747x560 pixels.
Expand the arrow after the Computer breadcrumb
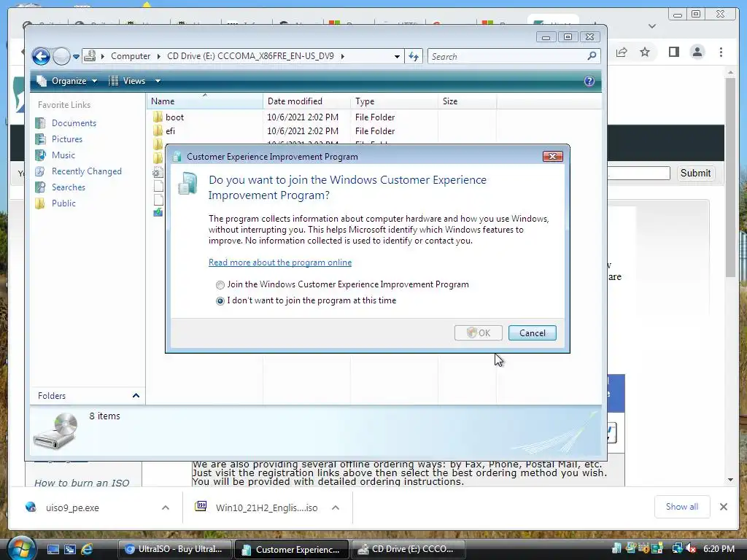pos(158,56)
